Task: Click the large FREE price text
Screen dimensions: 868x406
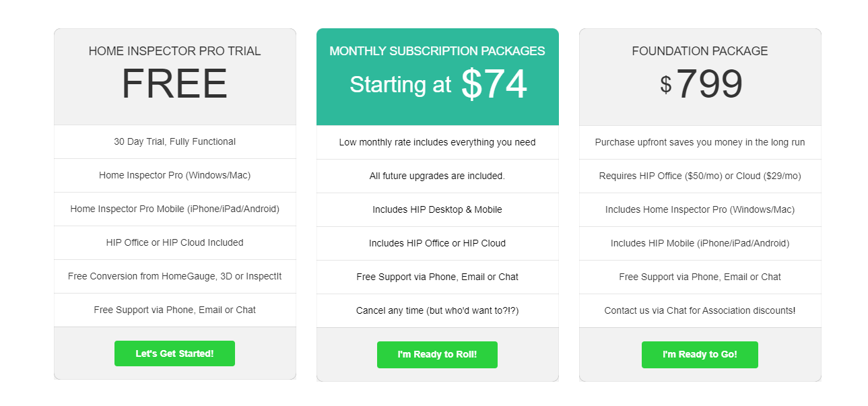Action: tap(174, 85)
